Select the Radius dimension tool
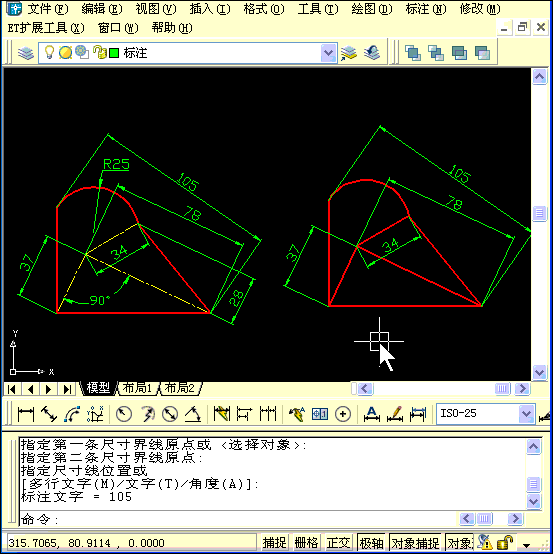Viewport: 553px width, 554px height. [124, 414]
